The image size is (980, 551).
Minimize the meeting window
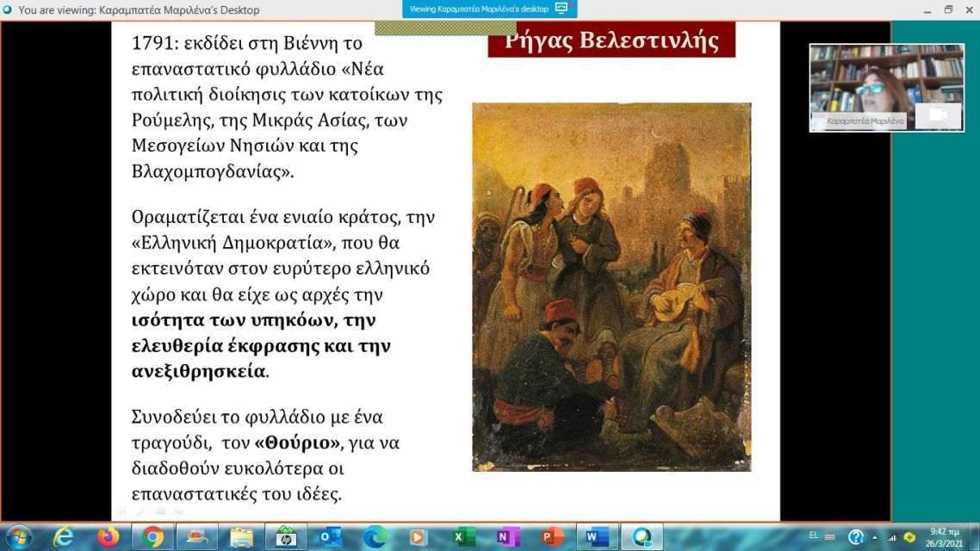[x=927, y=10]
